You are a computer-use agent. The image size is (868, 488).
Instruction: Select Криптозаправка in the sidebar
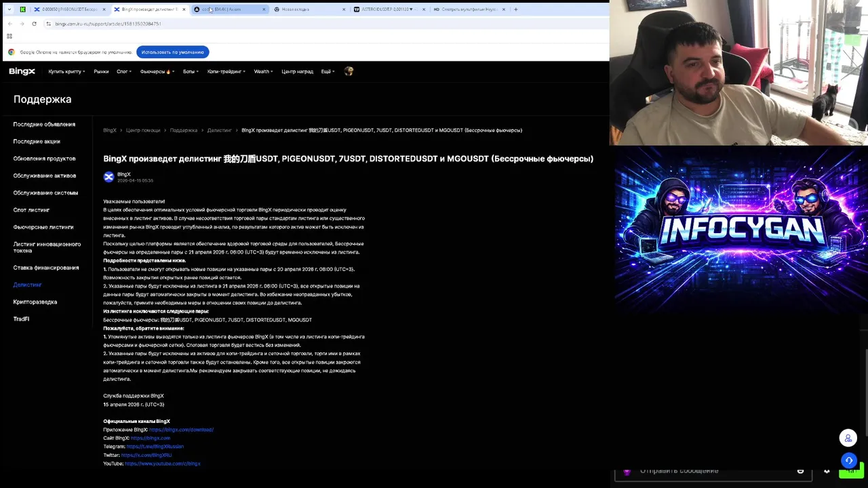35,302
